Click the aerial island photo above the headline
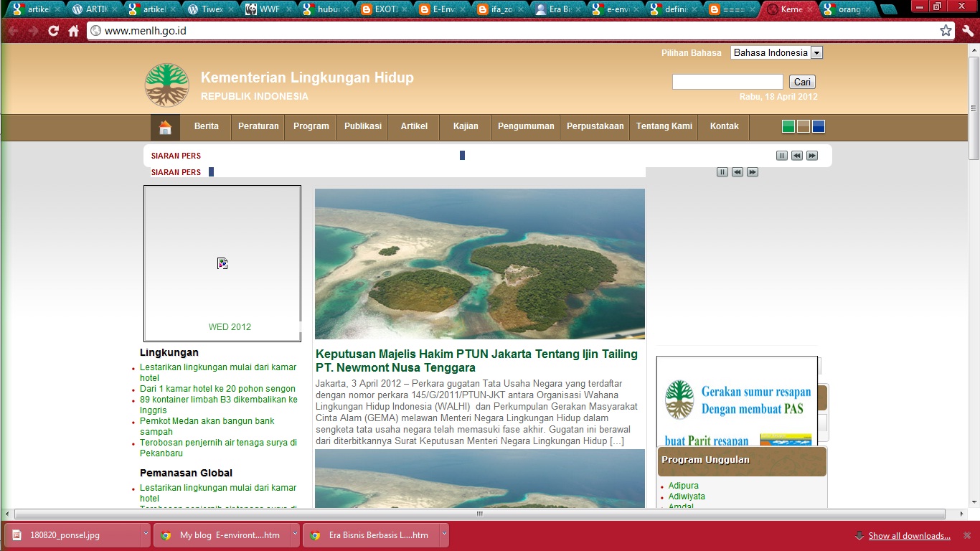 [x=480, y=264]
